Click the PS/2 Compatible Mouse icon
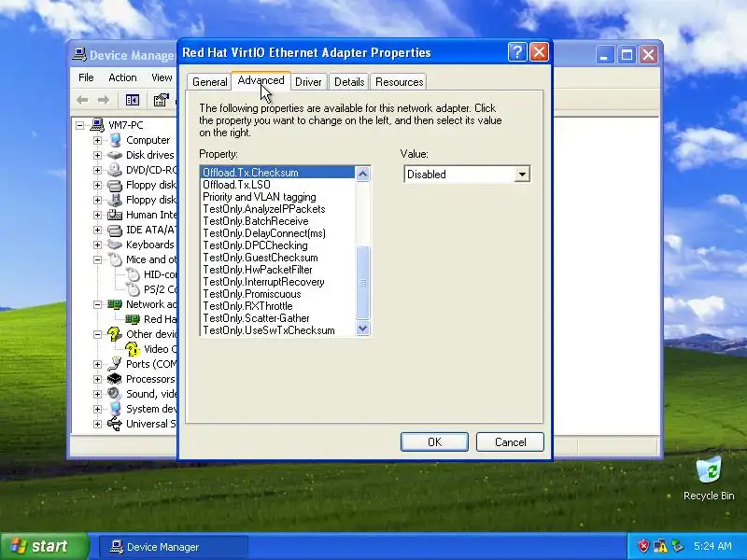Image resolution: width=747 pixels, height=560 pixels. (x=133, y=289)
